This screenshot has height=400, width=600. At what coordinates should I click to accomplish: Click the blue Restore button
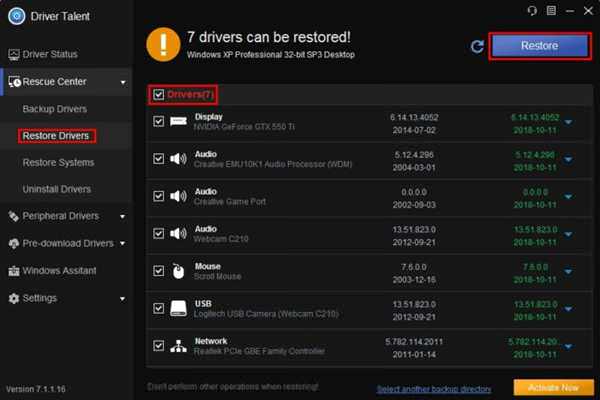tap(540, 46)
